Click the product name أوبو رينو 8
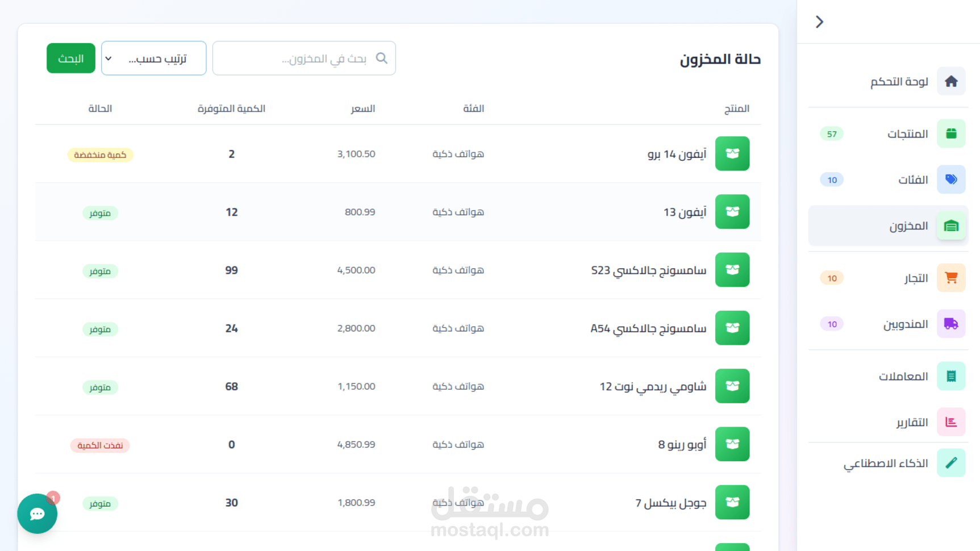This screenshot has width=980, height=551. click(682, 444)
